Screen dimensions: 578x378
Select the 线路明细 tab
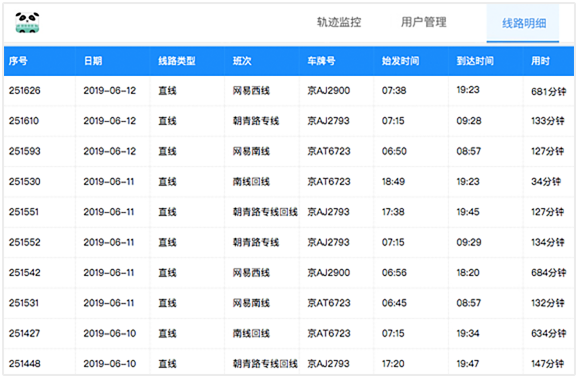(x=524, y=23)
